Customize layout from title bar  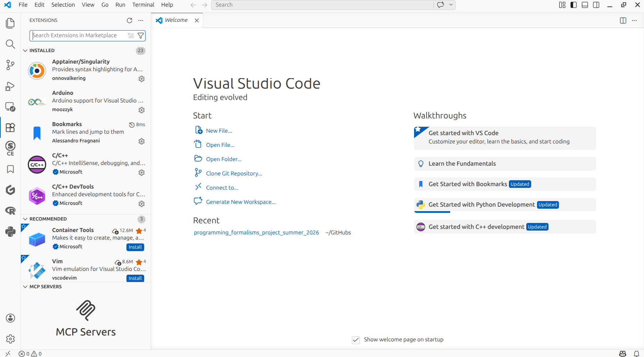pos(562,5)
